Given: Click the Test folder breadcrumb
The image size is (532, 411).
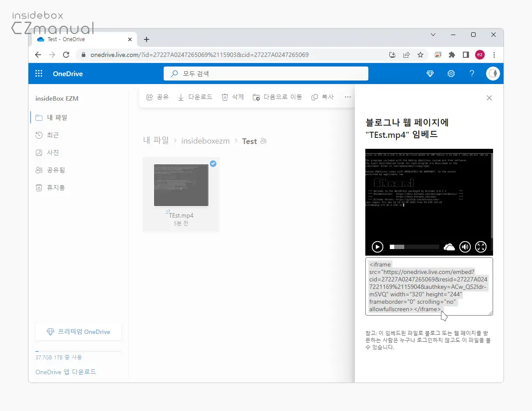Looking at the screenshot, I should 249,141.
